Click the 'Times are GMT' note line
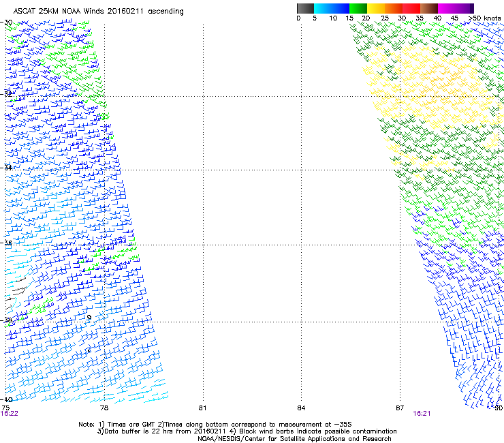Viewport: 504px width, 443px height. tap(215, 425)
